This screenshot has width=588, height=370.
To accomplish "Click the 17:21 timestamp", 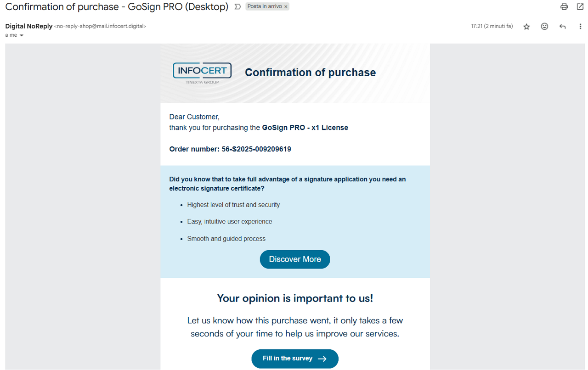I will (x=492, y=27).
